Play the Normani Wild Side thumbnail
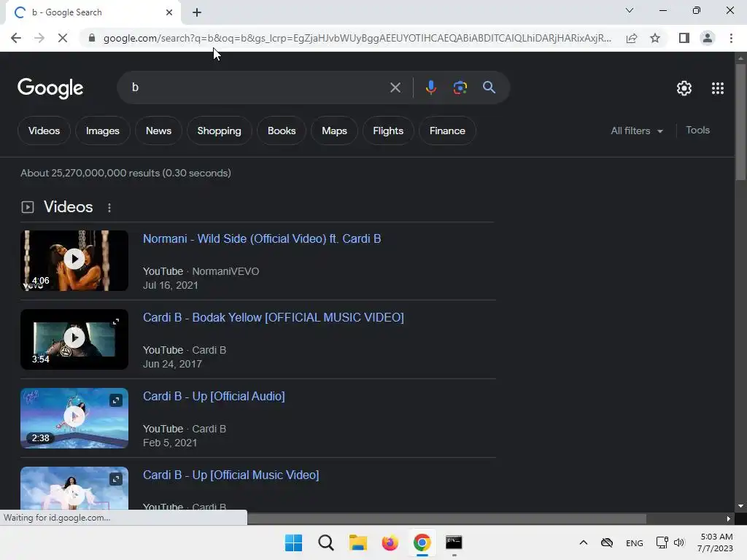Image resolution: width=747 pixels, height=560 pixels. (x=74, y=260)
